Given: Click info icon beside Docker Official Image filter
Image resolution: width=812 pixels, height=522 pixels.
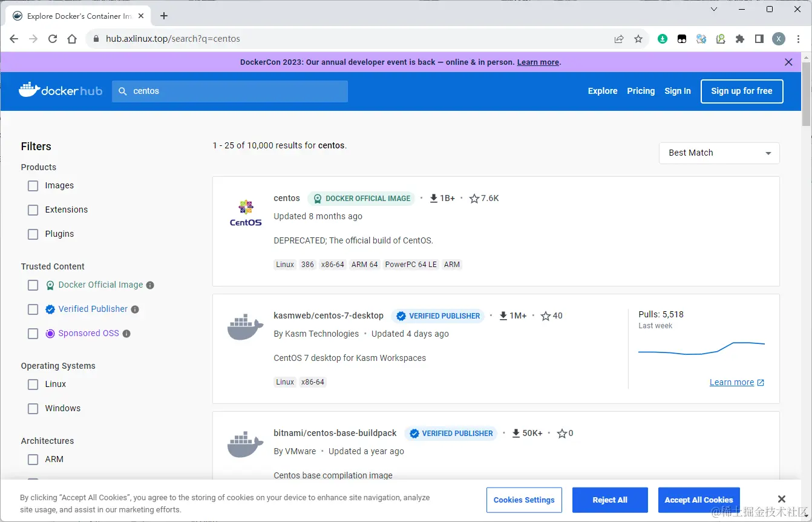Looking at the screenshot, I should [150, 285].
